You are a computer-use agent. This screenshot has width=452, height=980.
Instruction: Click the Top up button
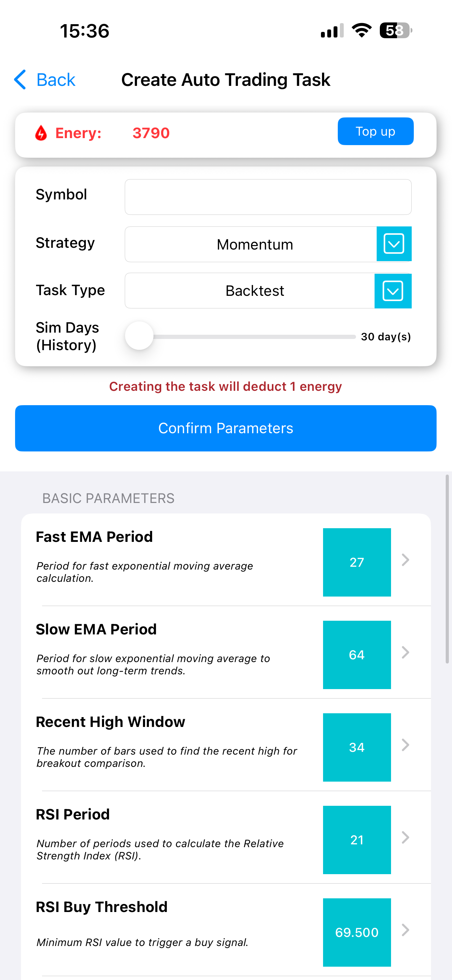click(x=376, y=131)
